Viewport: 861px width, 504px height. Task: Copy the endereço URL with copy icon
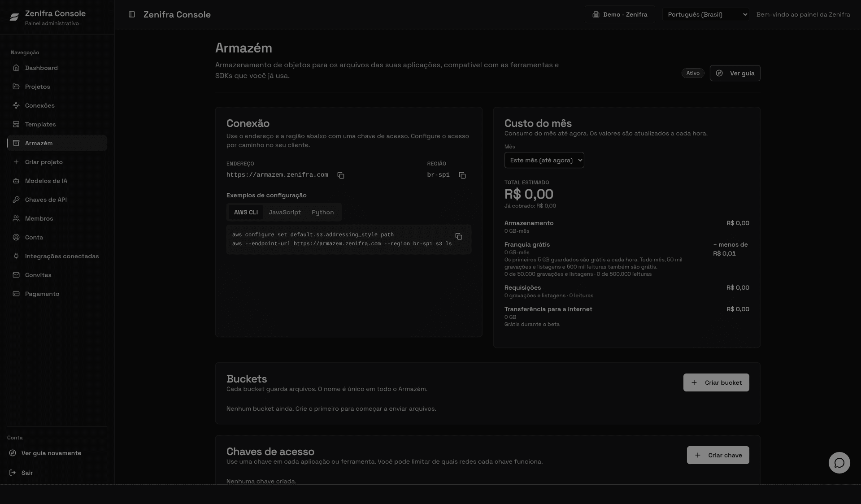tap(341, 175)
